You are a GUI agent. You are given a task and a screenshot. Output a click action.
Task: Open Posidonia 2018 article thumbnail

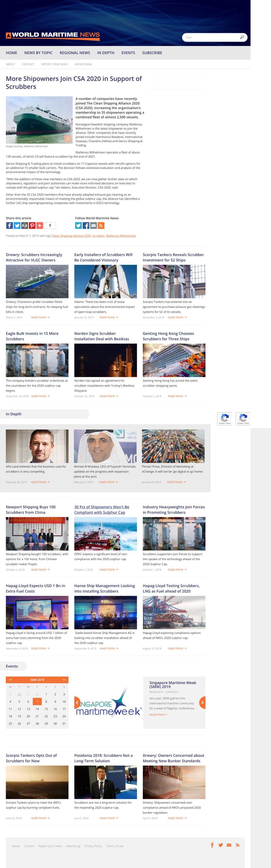coord(106,782)
